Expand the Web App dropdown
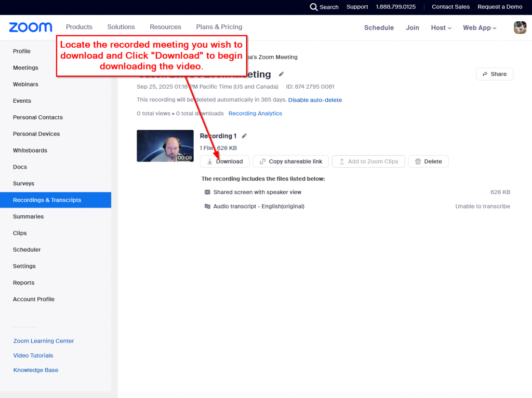This screenshot has height=398, width=532. pyautogui.click(x=480, y=28)
